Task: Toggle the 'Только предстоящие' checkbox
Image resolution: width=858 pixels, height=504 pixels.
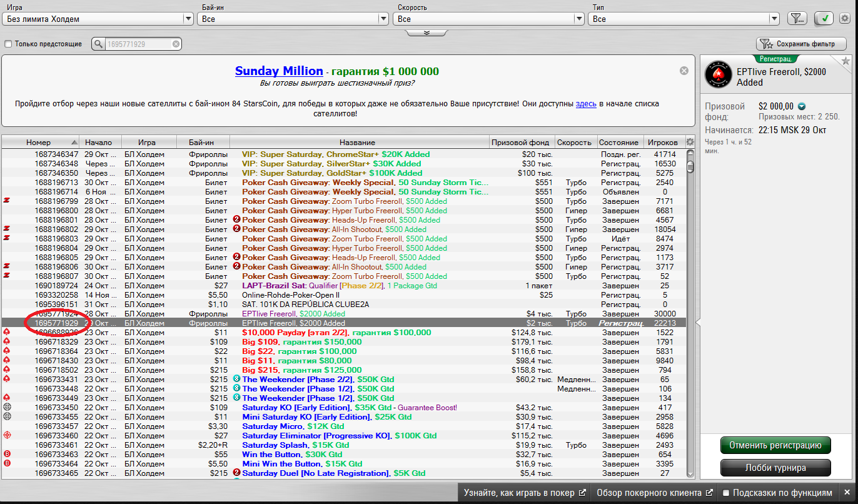Action: [8, 44]
